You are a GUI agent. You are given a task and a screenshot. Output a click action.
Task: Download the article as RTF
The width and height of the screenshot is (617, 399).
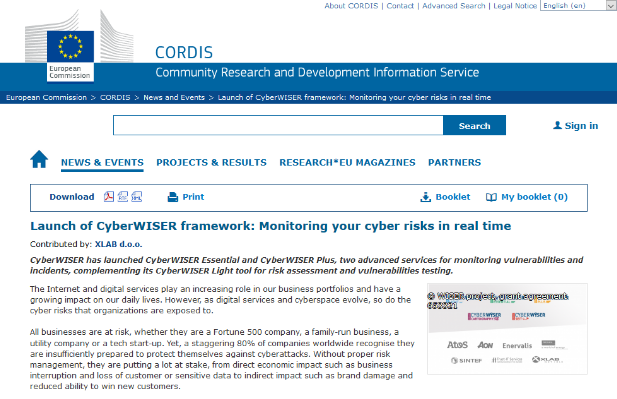[x=123, y=196]
